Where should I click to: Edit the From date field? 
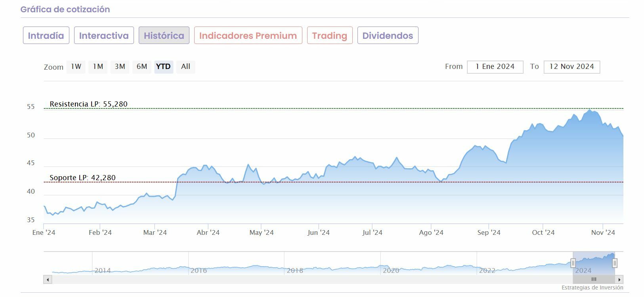coord(495,67)
